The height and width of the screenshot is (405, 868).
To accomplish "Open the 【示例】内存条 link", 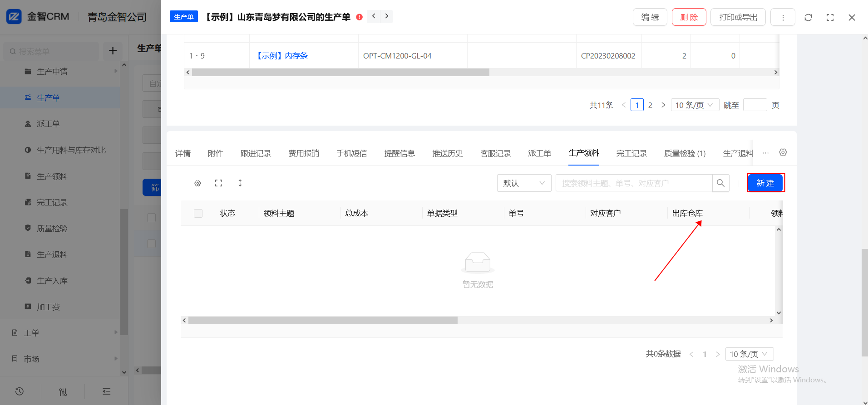I will click(x=281, y=56).
